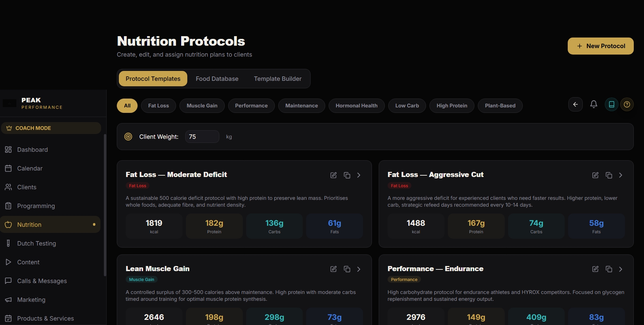Open notifications bell icon
Viewport: 644px width, 325px height.
594,104
